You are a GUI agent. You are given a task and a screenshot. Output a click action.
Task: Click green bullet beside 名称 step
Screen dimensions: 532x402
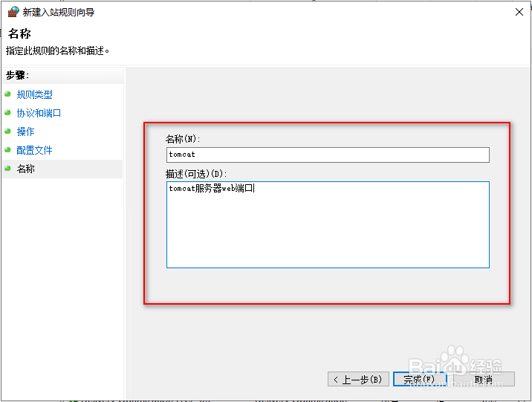click(x=8, y=168)
